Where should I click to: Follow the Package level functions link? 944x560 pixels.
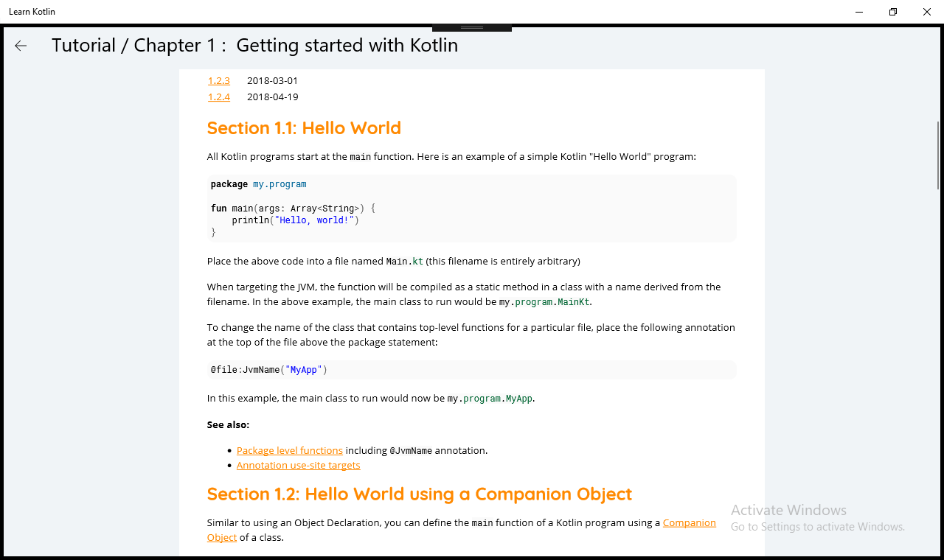pos(290,450)
